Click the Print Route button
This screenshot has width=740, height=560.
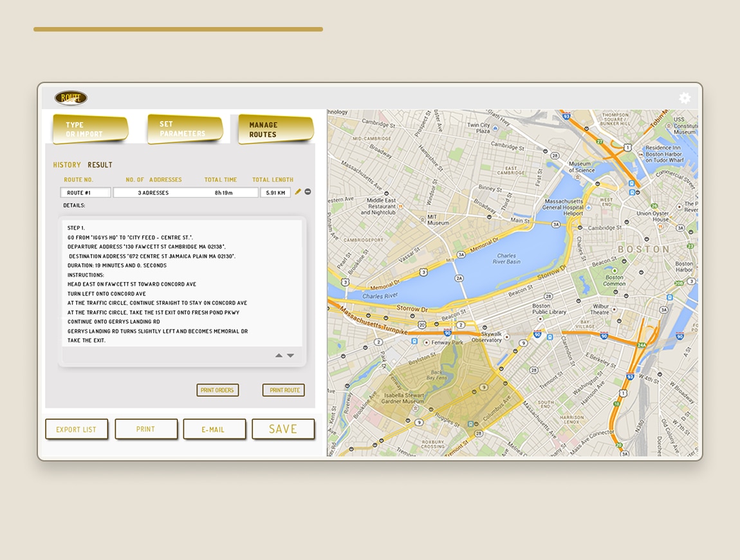point(284,390)
